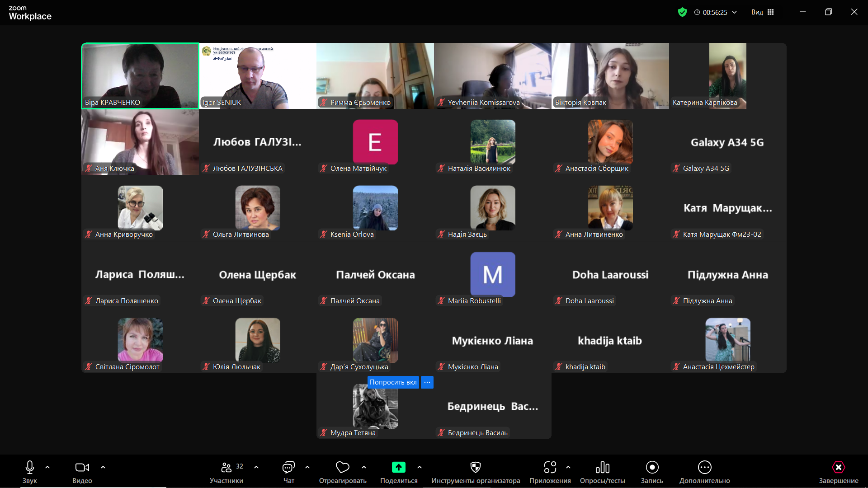Image resolution: width=868 pixels, height=488 pixels.
Task: Select the Катерина Карпікова video tile
Action: pyautogui.click(x=728, y=76)
